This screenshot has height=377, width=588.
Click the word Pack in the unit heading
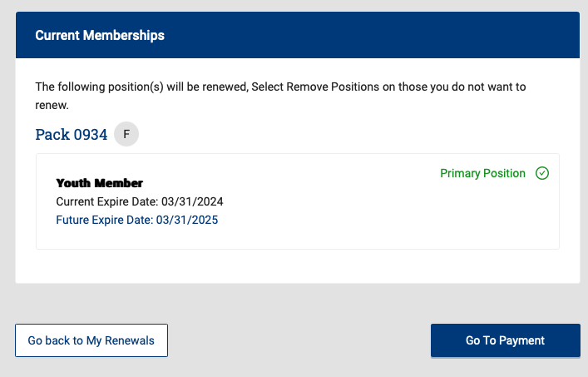pos(52,134)
